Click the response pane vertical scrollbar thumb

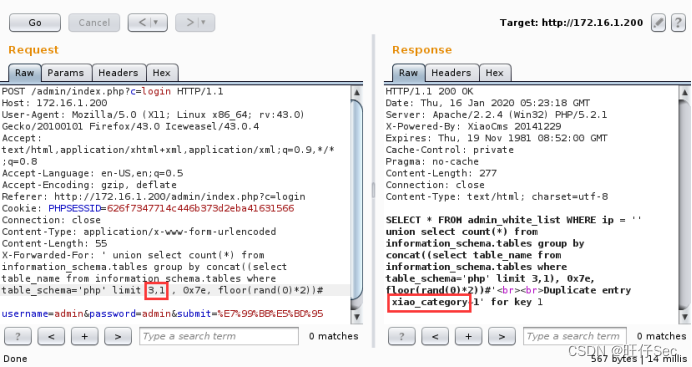pyautogui.click(x=684, y=205)
